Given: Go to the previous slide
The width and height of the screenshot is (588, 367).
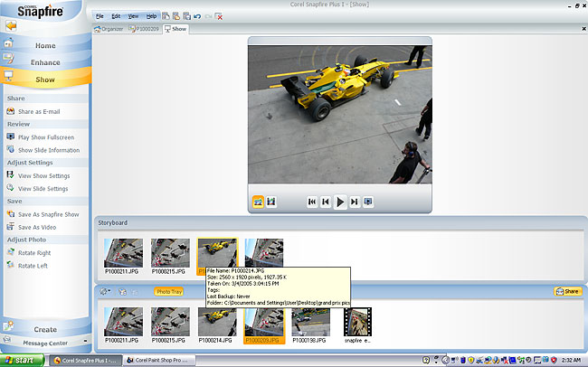Looking at the screenshot, I should point(326,202).
